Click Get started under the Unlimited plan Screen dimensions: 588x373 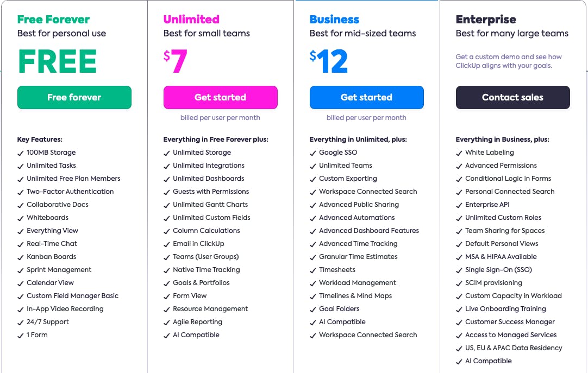(x=220, y=97)
